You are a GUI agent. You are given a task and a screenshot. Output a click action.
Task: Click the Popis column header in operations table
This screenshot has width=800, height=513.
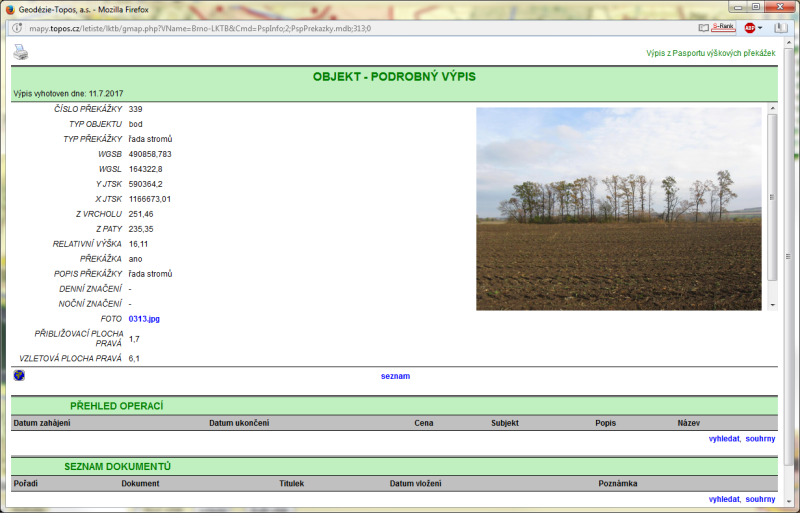(606, 423)
